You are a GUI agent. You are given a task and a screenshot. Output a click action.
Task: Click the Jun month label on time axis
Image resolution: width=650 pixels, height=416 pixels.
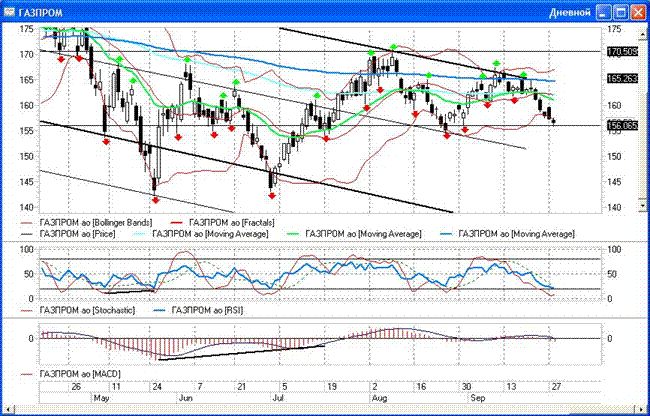(x=185, y=398)
